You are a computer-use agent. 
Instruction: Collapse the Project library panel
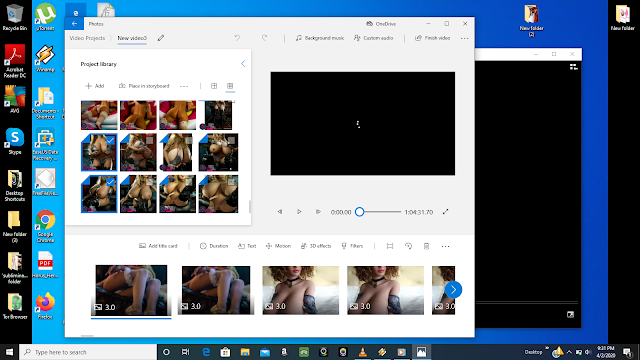243,64
